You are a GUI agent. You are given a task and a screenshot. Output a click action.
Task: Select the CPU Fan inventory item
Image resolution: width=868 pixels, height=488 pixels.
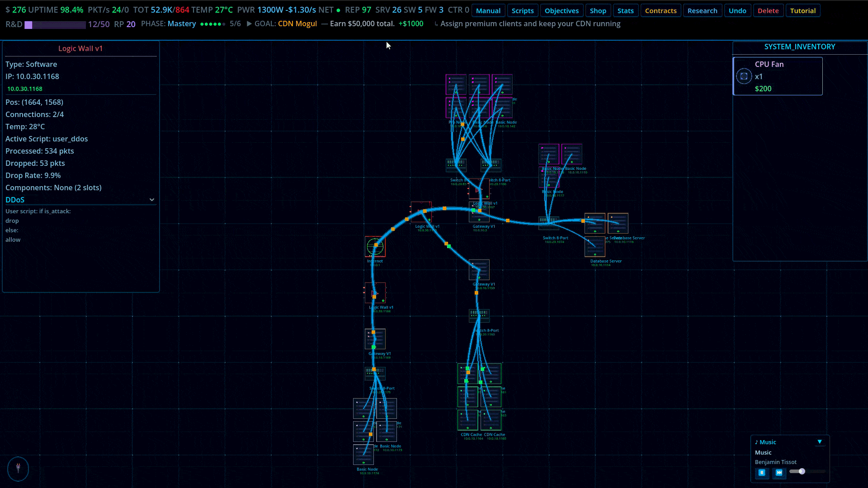tap(777, 76)
